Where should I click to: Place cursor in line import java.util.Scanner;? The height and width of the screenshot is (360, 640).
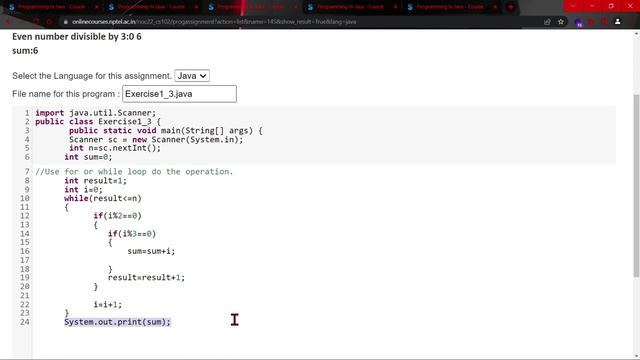point(96,113)
